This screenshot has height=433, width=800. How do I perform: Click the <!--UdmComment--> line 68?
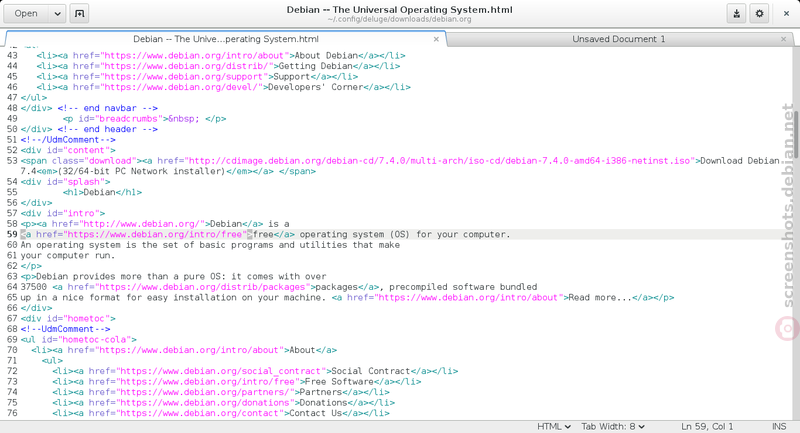(65, 329)
